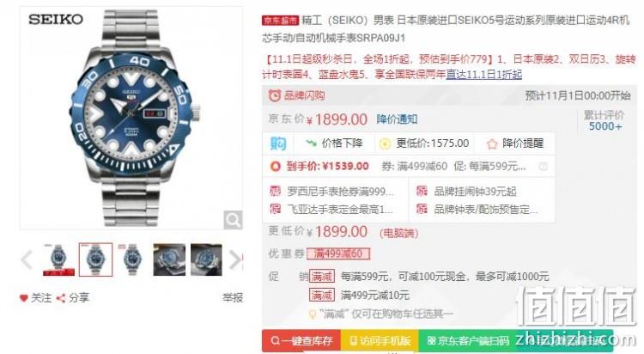Open the 直达11.1日1折起 link
The width and height of the screenshot is (644, 354).
click(483, 75)
